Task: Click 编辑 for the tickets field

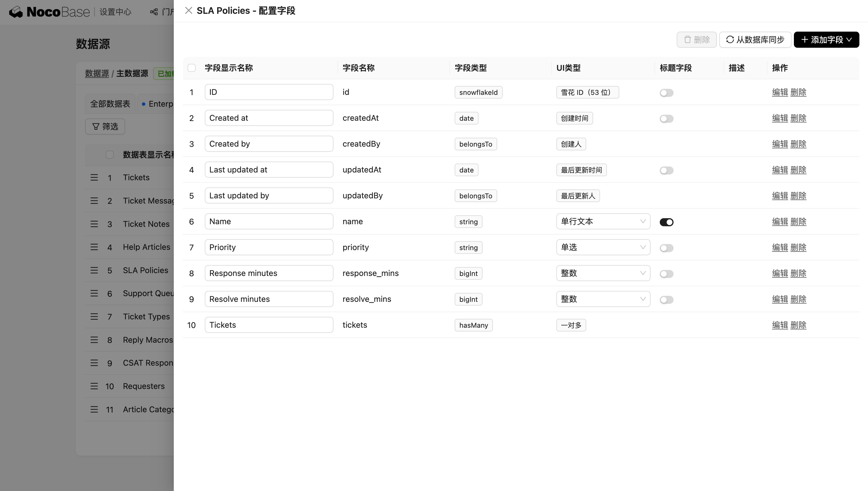Action: click(x=780, y=325)
